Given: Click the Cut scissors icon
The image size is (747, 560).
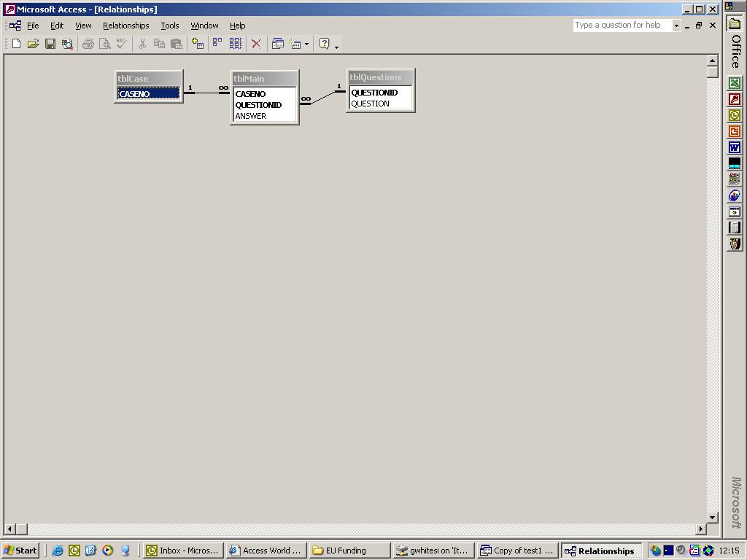Looking at the screenshot, I should [x=142, y=44].
